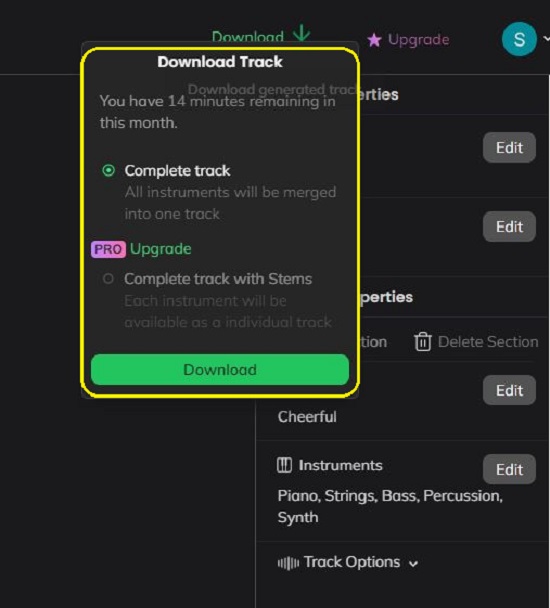Click the topmost Edit button
Viewport: 550px width, 608px height.
(x=509, y=147)
